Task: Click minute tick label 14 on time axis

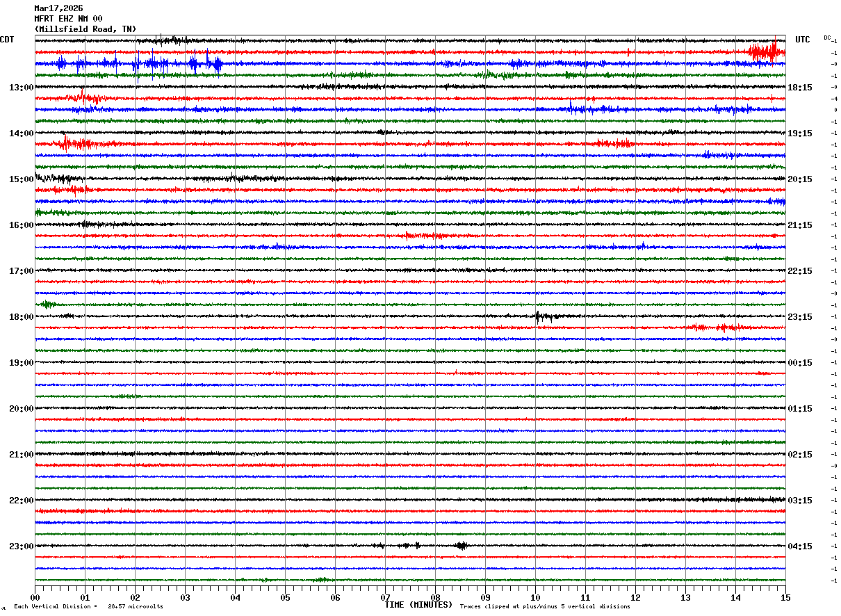Action: [x=735, y=597]
